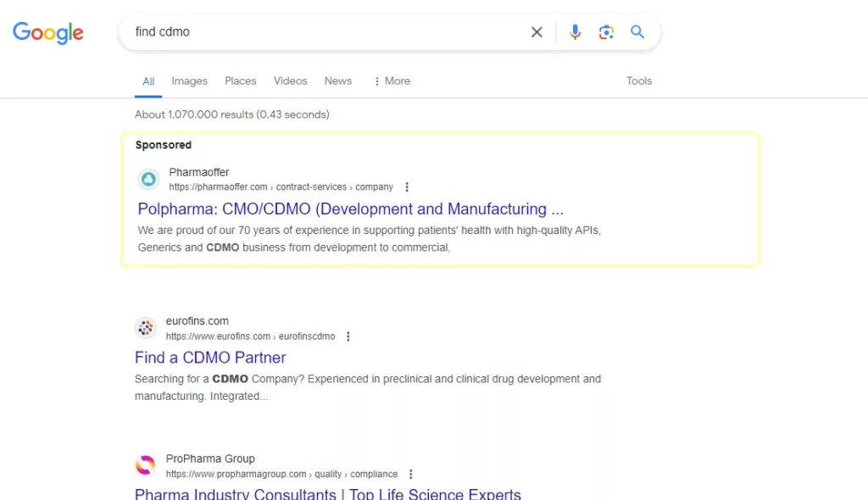This screenshot has width=868, height=500.
Task: Click the blue magnifier search button
Action: coord(637,32)
